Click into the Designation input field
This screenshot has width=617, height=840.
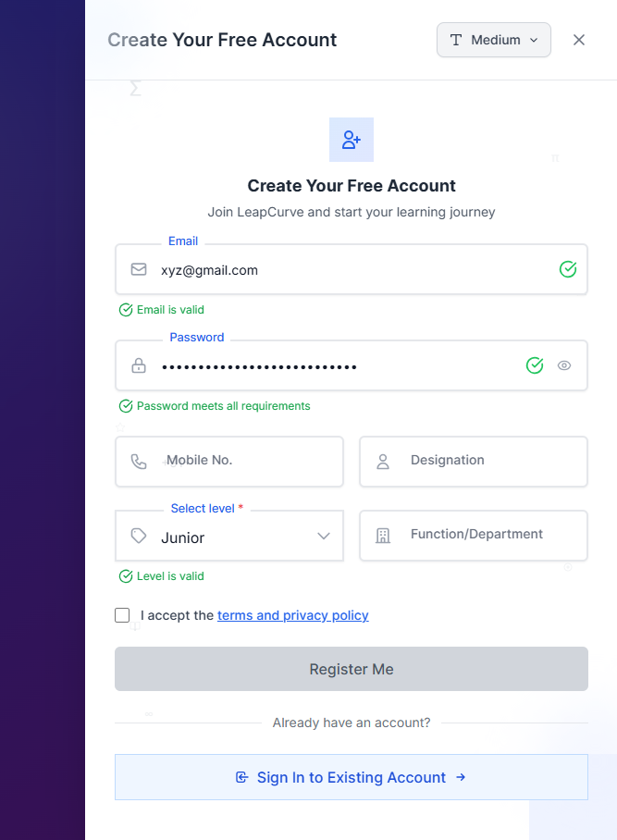click(x=490, y=461)
